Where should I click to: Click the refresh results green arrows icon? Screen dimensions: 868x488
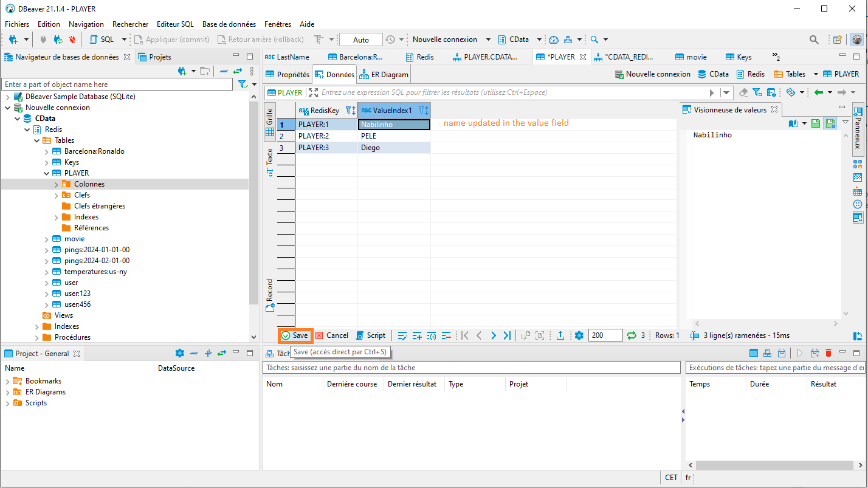point(632,335)
